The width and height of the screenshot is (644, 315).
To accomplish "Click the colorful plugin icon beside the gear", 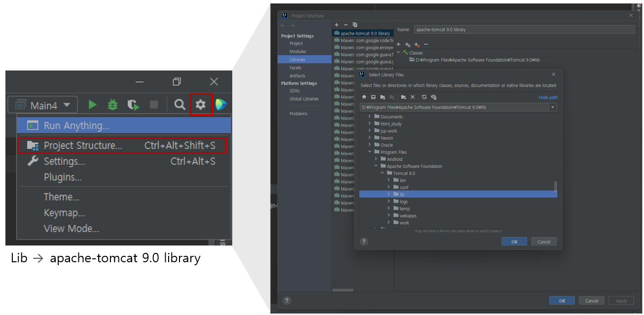I will click(x=221, y=105).
